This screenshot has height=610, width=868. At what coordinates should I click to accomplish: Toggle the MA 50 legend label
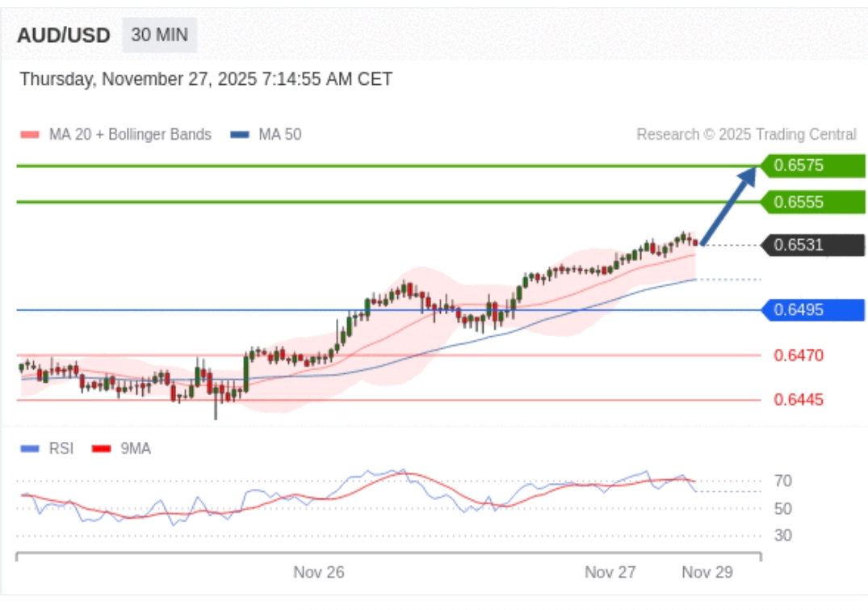(x=279, y=135)
